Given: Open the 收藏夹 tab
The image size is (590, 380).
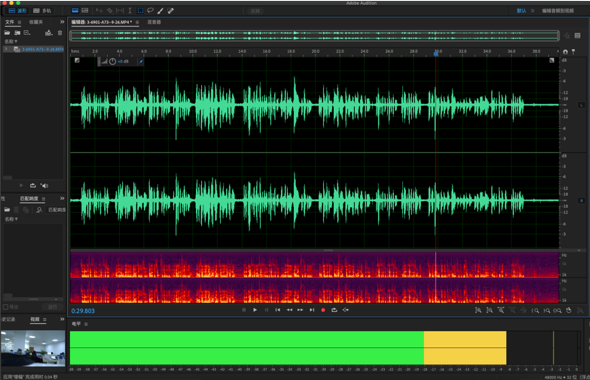Looking at the screenshot, I should pyautogui.click(x=36, y=22).
